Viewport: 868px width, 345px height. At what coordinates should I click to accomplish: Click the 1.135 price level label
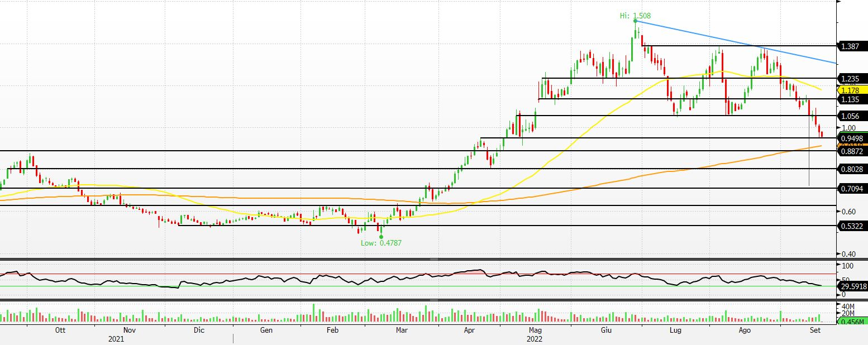pos(852,99)
